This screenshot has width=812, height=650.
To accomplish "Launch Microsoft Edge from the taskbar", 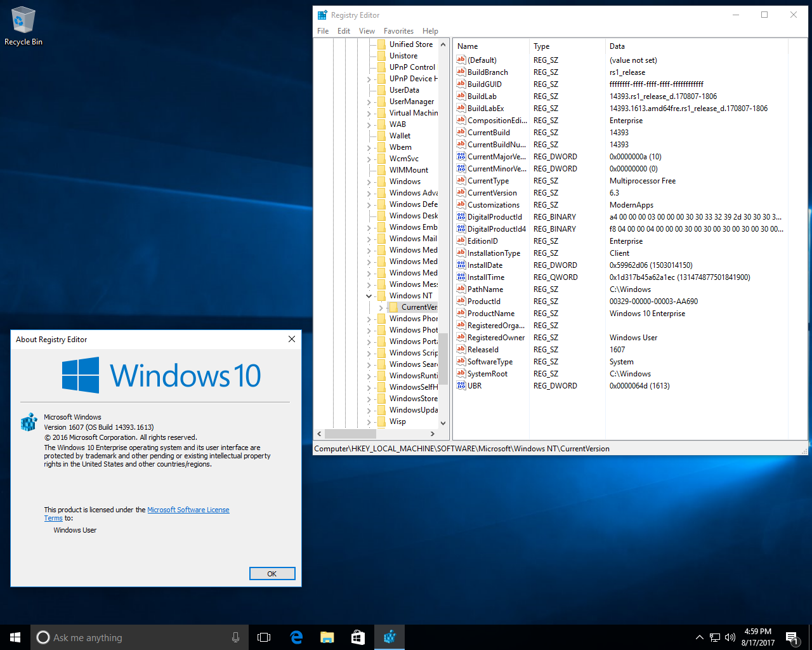I will [x=296, y=637].
